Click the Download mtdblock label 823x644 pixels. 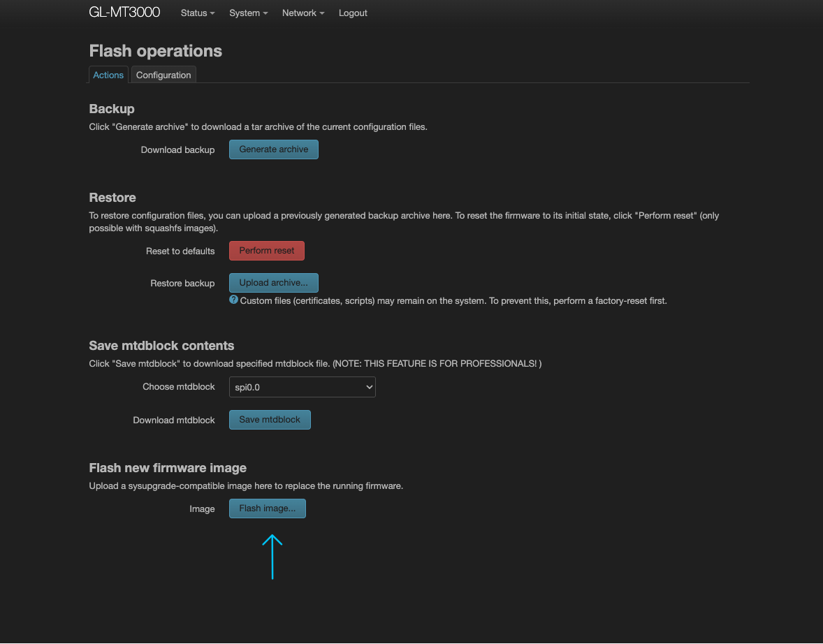click(174, 420)
